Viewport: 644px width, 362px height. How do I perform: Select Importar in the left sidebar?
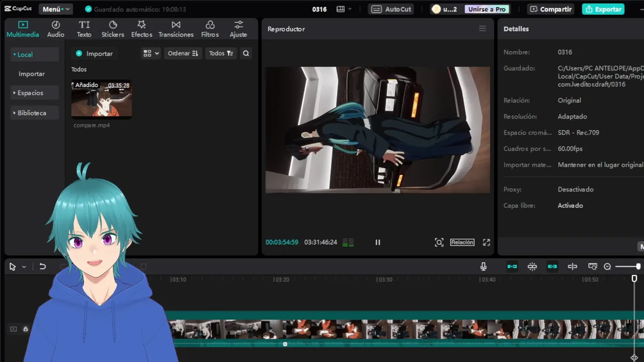tap(32, 73)
